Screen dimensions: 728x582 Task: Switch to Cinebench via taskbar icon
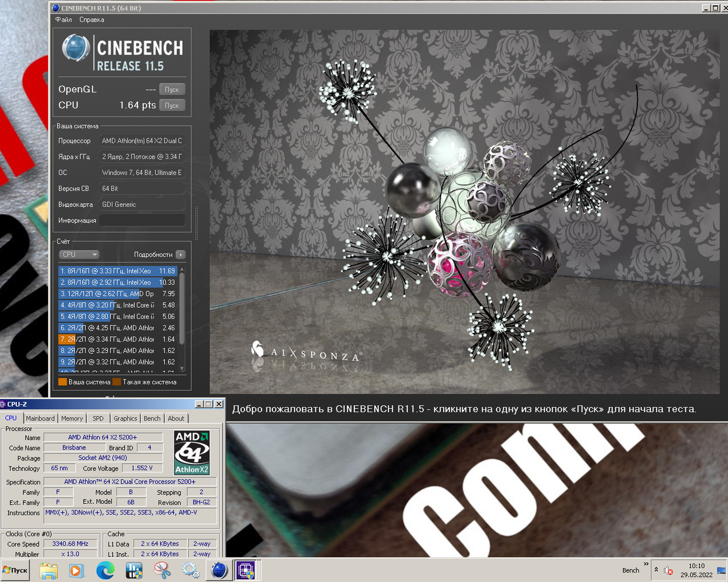219,570
